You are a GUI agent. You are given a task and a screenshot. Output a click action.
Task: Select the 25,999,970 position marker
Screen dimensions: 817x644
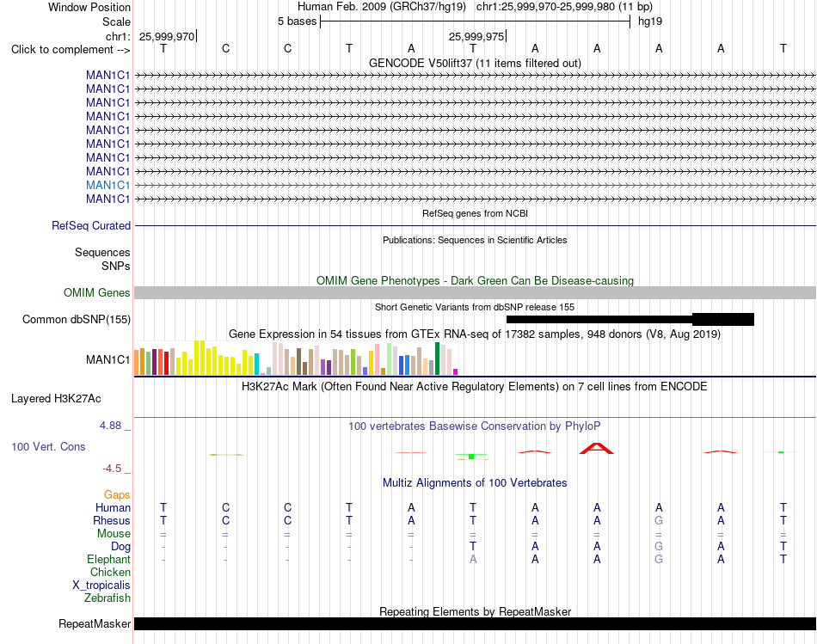(167, 36)
